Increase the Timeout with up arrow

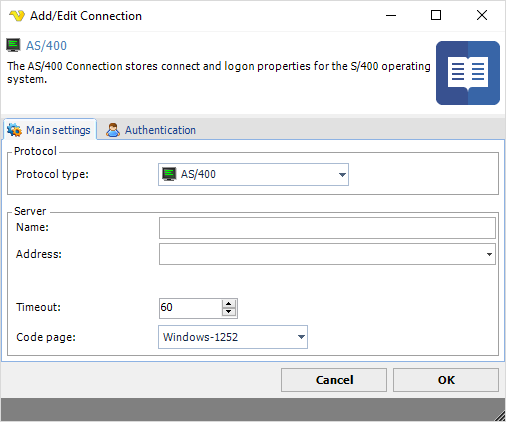click(x=229, y=304)
